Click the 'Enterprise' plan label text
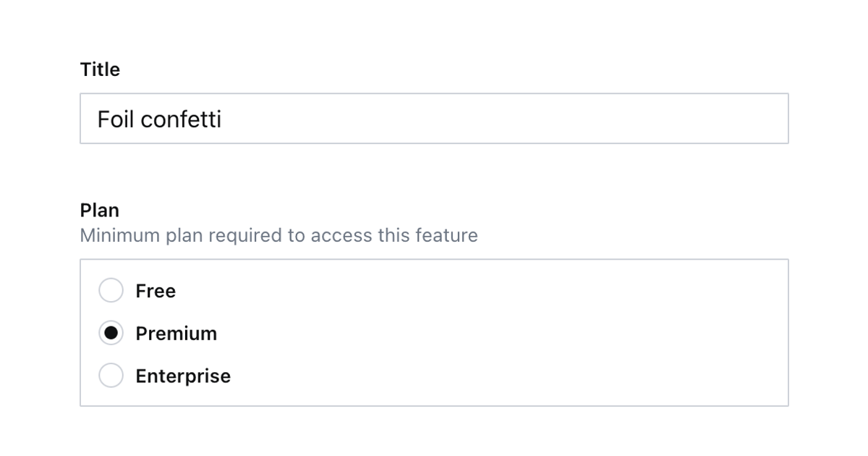This screenshot has width=868, height=456. point(182,376)
